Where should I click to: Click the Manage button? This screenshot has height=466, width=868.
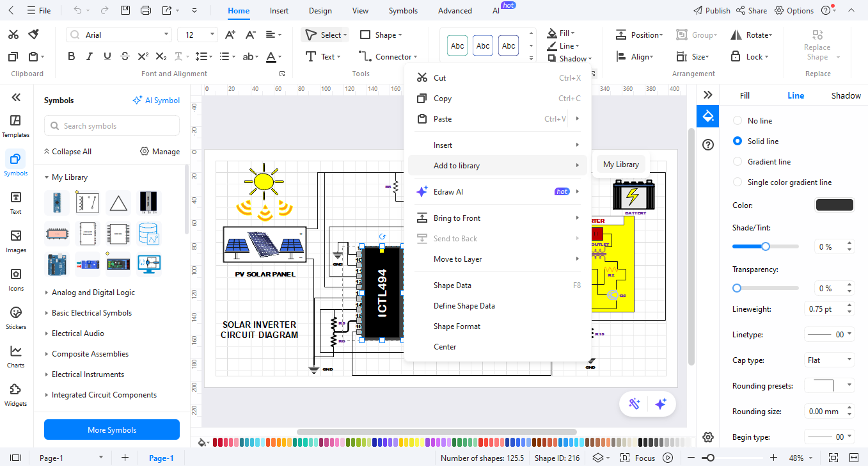click(160, 152)
